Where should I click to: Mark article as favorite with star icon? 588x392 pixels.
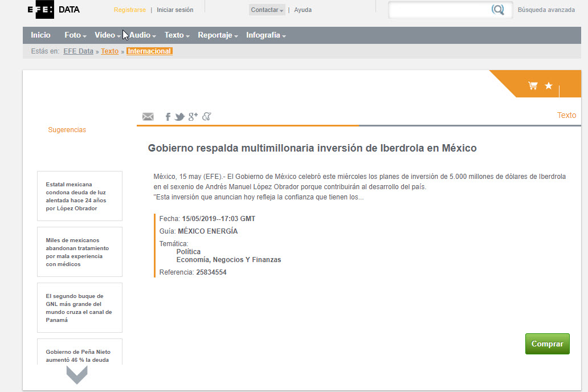point(549,86)
